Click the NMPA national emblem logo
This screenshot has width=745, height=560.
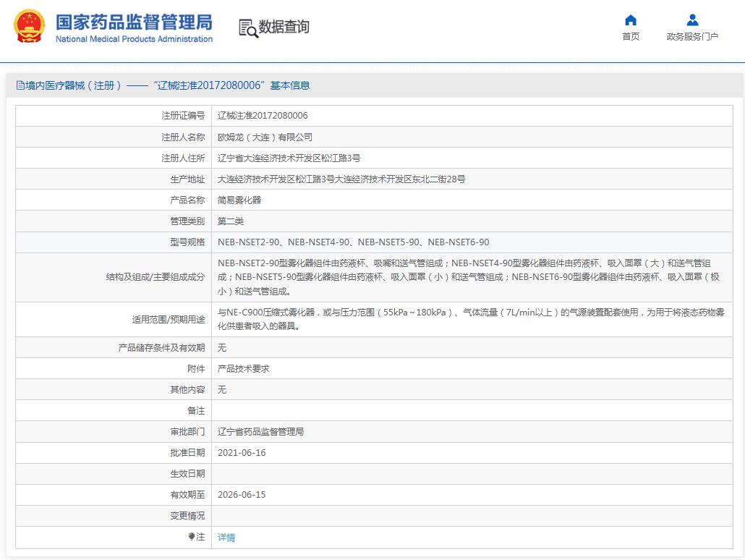click(x=30, y=27)
